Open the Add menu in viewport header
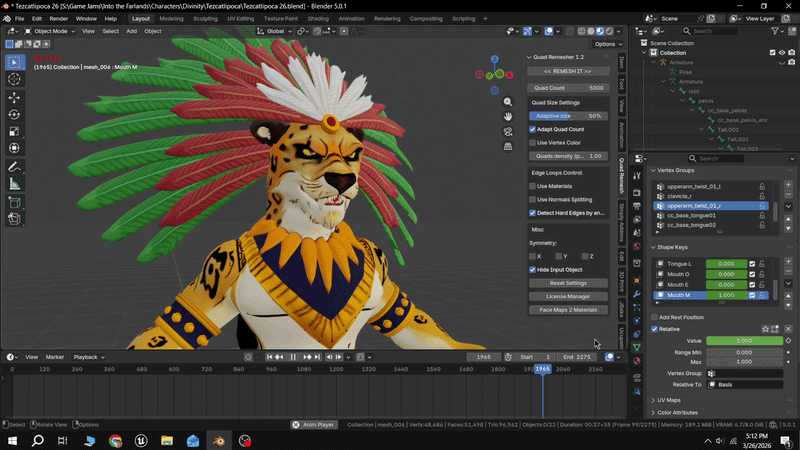 point(131,31)
